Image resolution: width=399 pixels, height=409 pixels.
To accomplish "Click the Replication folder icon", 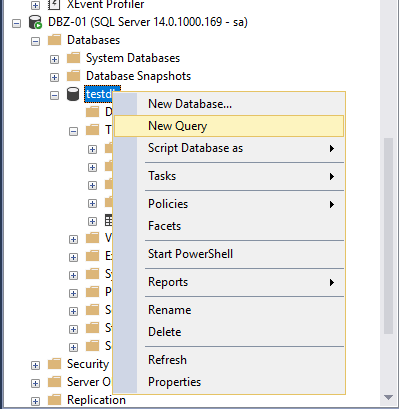I will pyautogui.click(x=54, y=400).
